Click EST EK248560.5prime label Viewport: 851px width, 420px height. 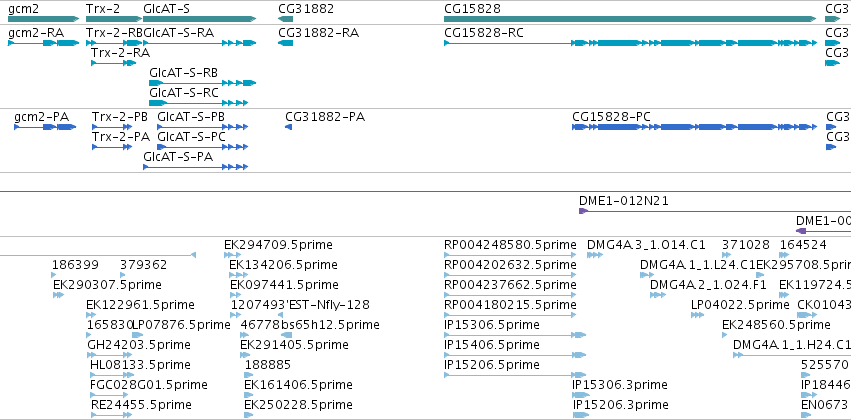click(x=776, y=324)
